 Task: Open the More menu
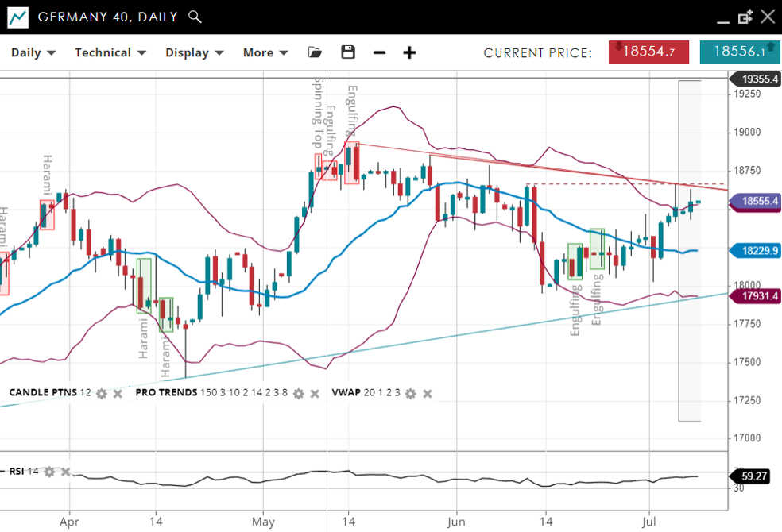[265, 52]
